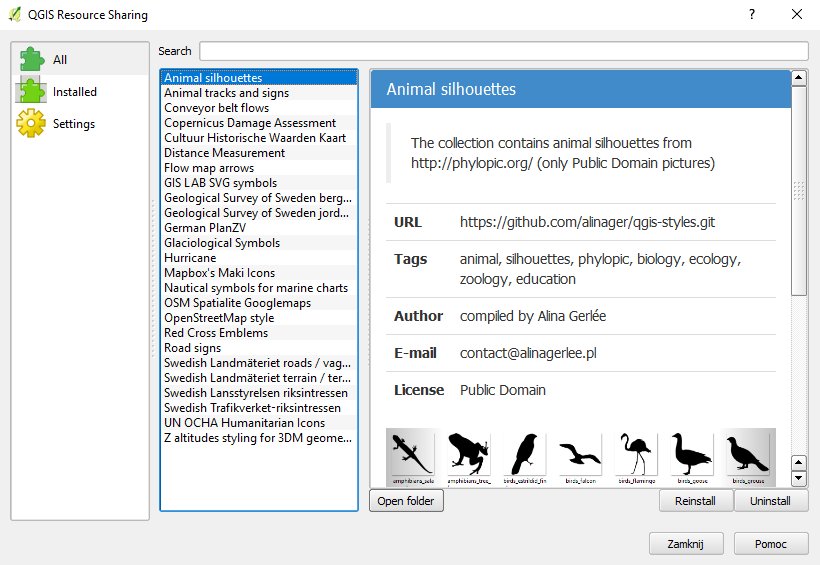Select the flamingo silhouette thumbnail

click(636, 457)
